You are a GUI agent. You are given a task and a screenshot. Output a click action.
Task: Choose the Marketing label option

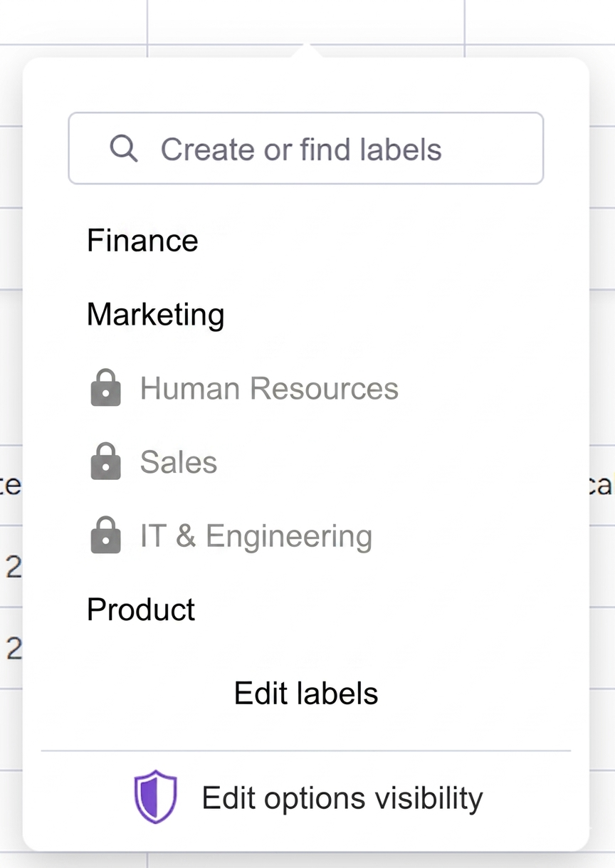(155, 315)
